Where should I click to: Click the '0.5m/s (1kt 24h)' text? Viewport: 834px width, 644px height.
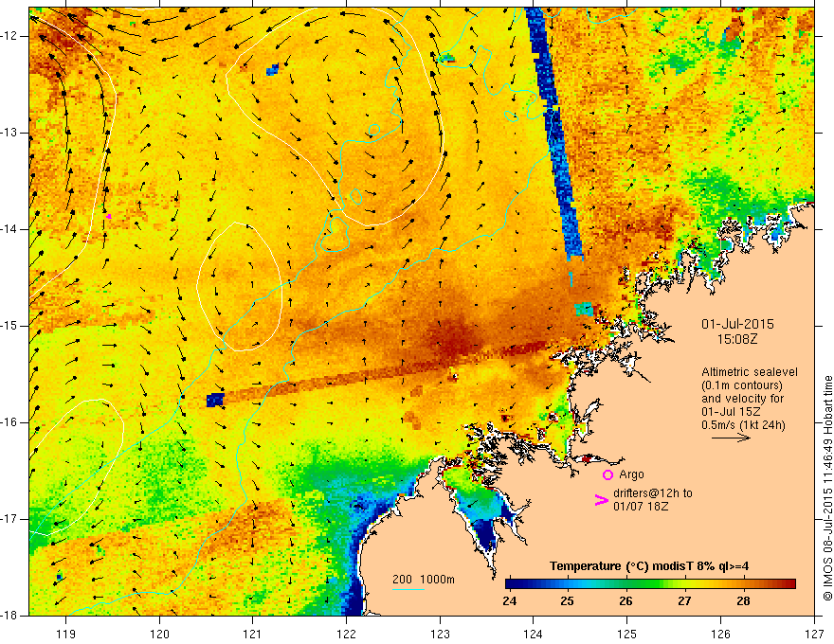coord(743,425)
